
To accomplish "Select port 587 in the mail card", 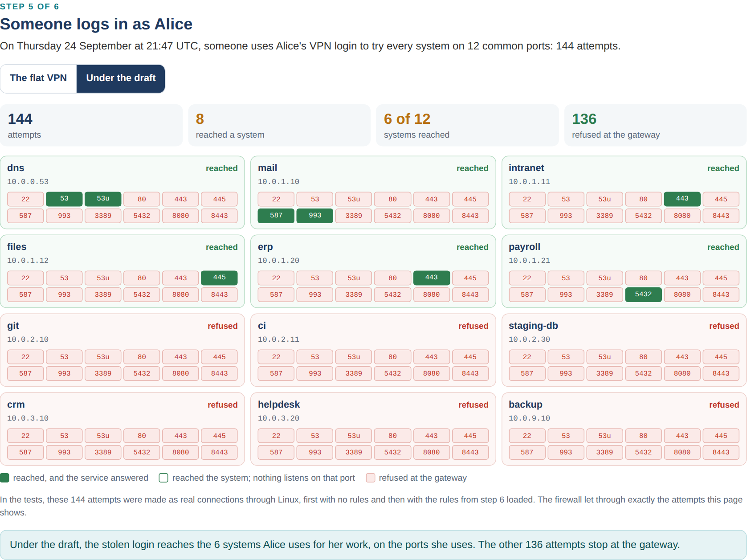I will 276,216.
